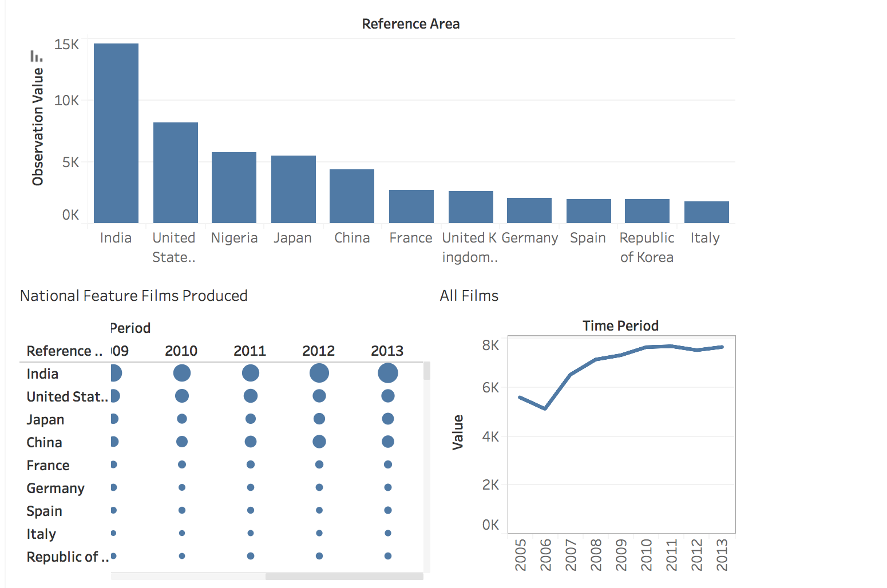Click the Reference Area chart title
This screenshot has height=588, width=887.
(410, 24)
